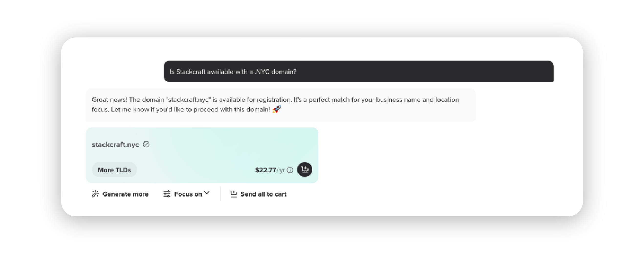Select the stackcraft.nyc domain name in card
The width and height of the screenshot is (644, 253).
tap(115, 145)
